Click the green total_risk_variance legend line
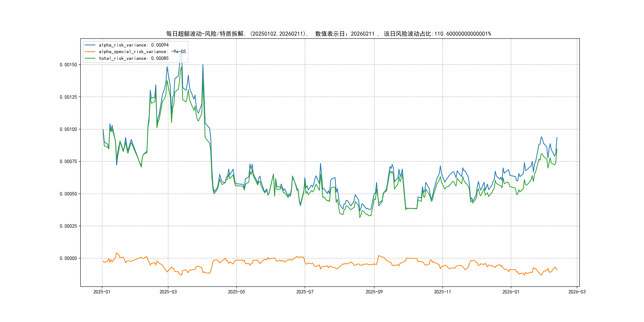The width and height of the screenshot is (644, 322). (x=90, y=58)
